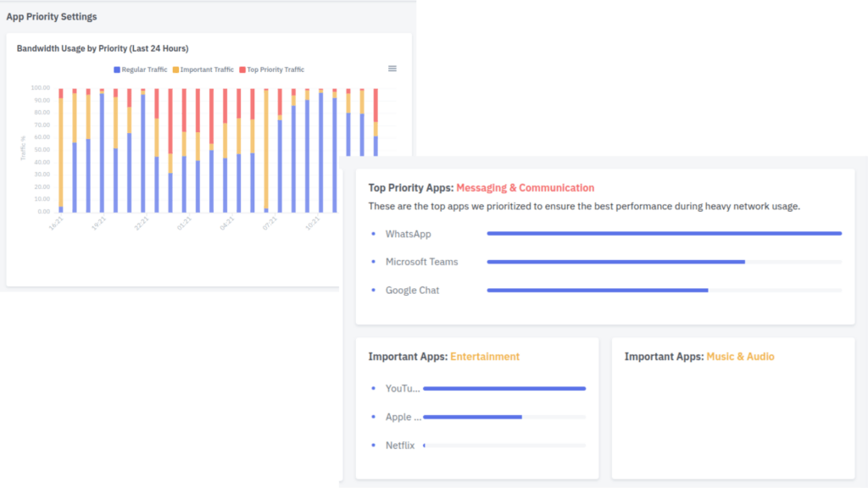Select the Microsoft Teams app entry
868x488 pixels.
tap(421, 262)
